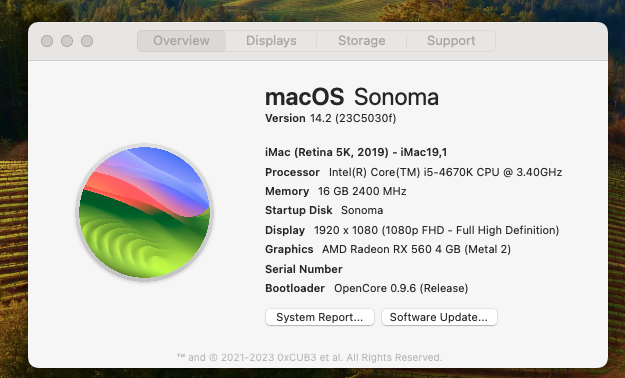Click the Memory 16 GB 2400 MHz value
Screen dimensions: 625x378
pos(362,191)
